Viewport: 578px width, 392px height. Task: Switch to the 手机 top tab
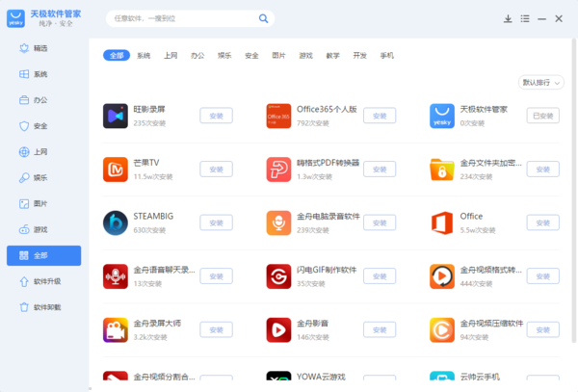pos(386,56)
